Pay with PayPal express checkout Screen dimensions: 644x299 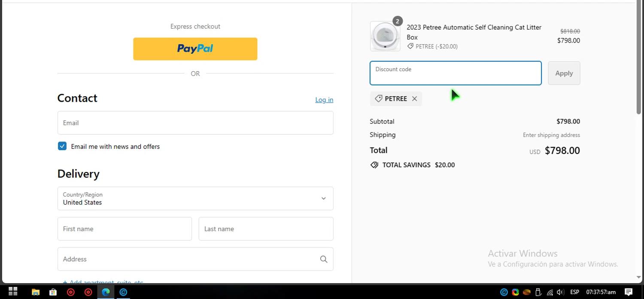pyautogui.click(x=195, y=48)
